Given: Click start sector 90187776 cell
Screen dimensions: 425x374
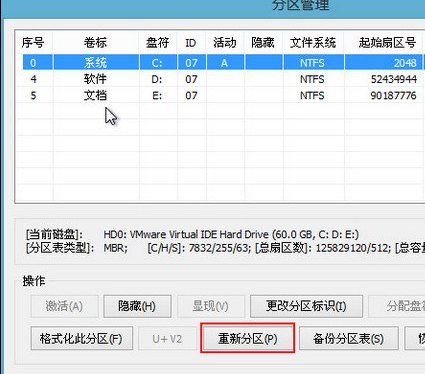Looking at the screenshot, I should click(383, 95).
